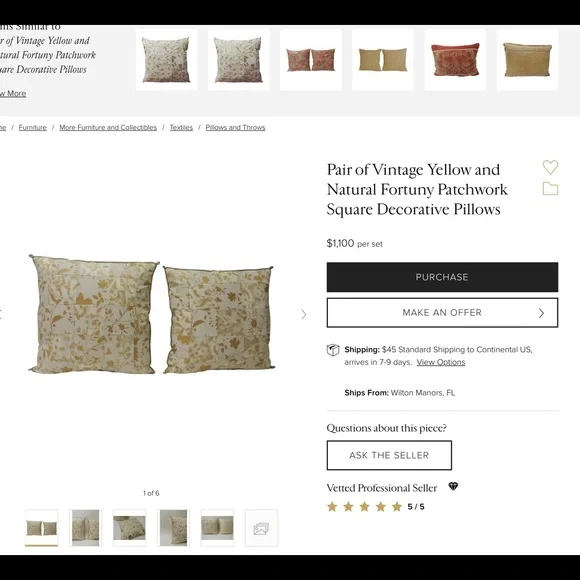Save item with the heart icon

550,167
